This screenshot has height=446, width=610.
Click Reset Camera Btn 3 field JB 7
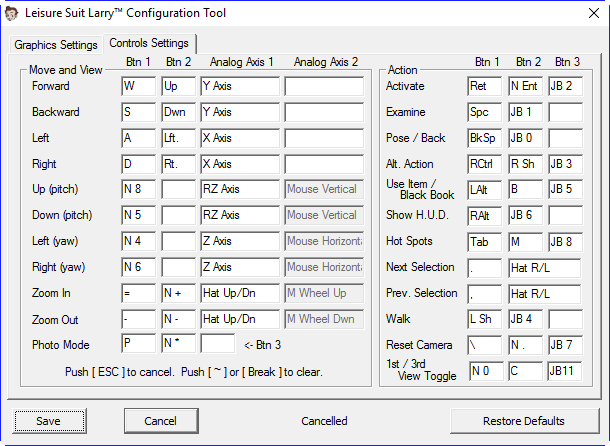point(566,345)
